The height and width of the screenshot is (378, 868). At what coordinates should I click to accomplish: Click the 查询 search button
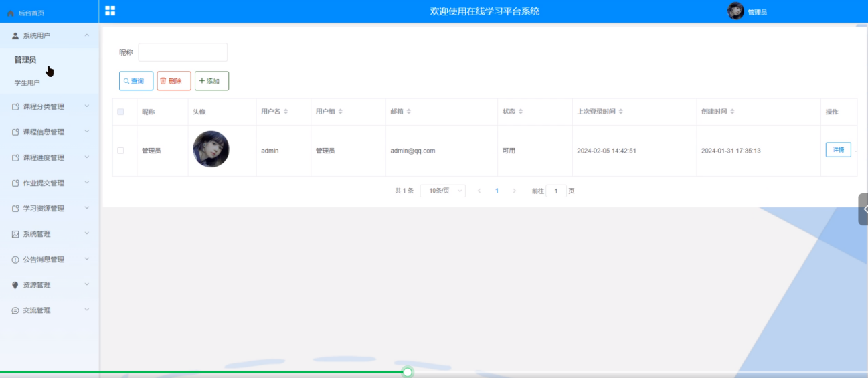(x=136, y=81)
